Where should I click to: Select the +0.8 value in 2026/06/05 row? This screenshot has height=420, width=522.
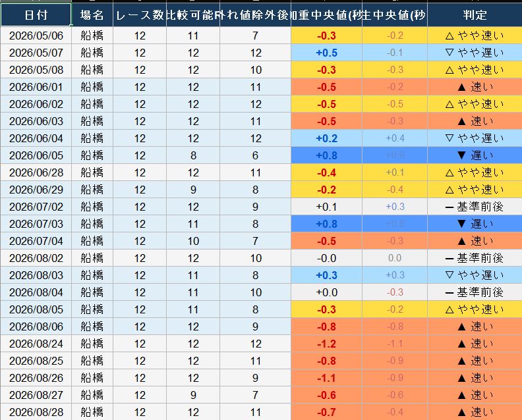point(326,155)
